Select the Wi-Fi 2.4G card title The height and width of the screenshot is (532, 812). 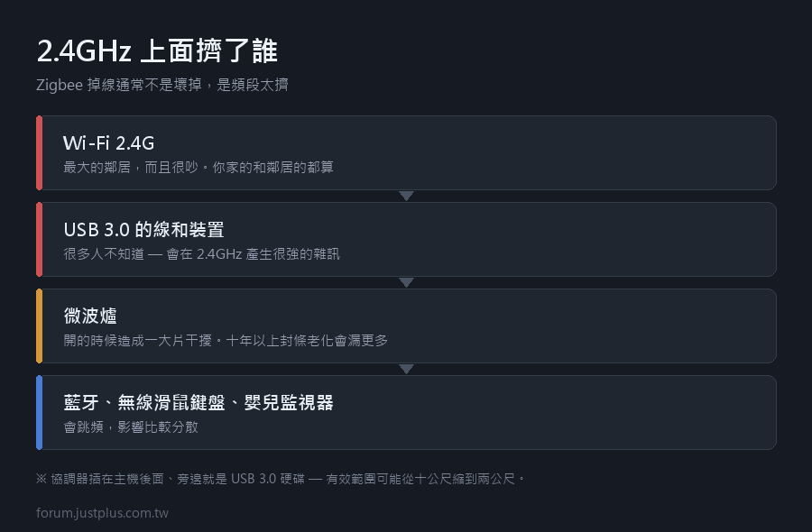[109, 142]
